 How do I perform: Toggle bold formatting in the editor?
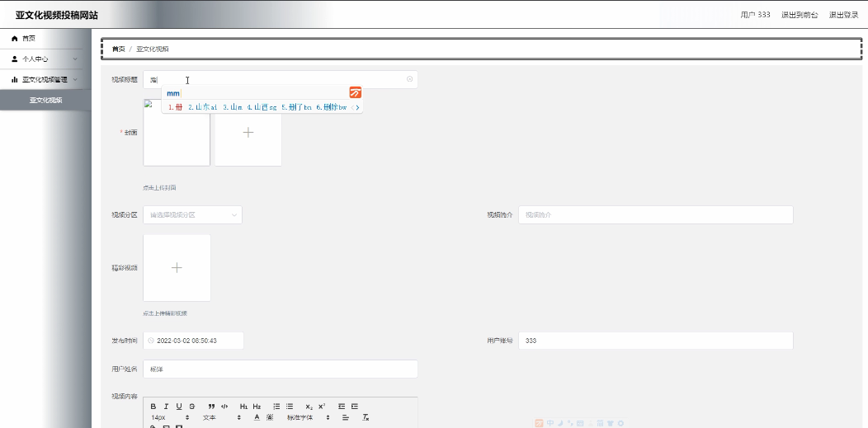point(153,407)
